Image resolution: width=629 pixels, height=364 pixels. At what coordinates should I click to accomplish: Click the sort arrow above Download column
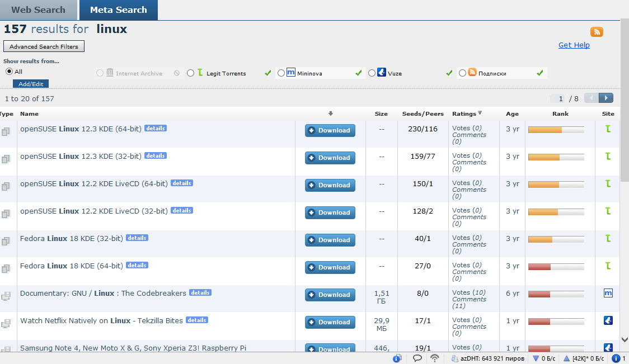(x=330, y=114)
